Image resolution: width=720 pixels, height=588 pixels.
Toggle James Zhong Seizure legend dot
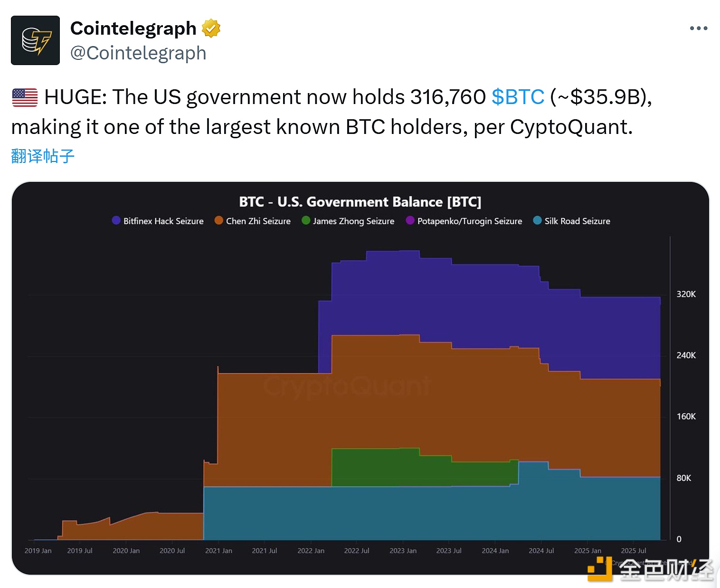click(x=306, y=220)
